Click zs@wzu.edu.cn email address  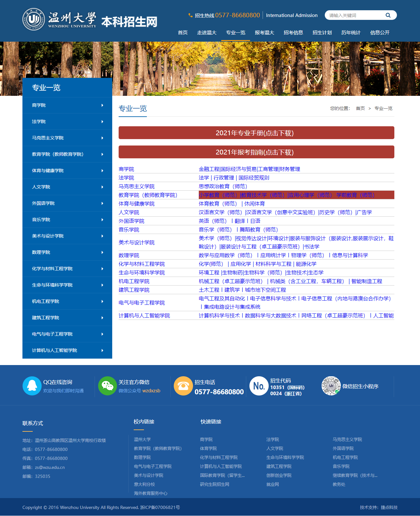tap(50, 467)
